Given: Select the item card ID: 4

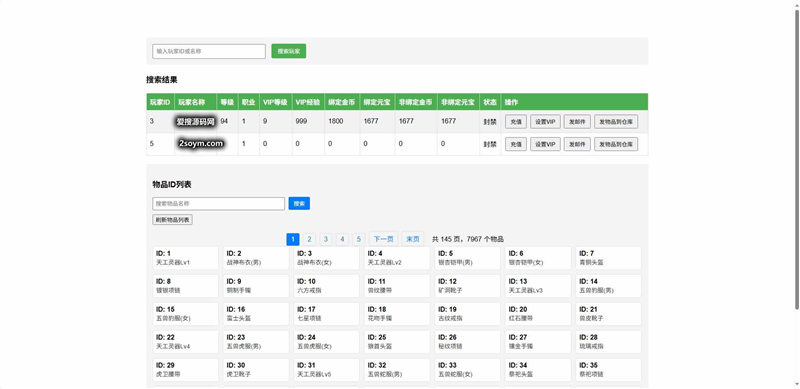Looking at the screenshot, I should coord(397,258).
